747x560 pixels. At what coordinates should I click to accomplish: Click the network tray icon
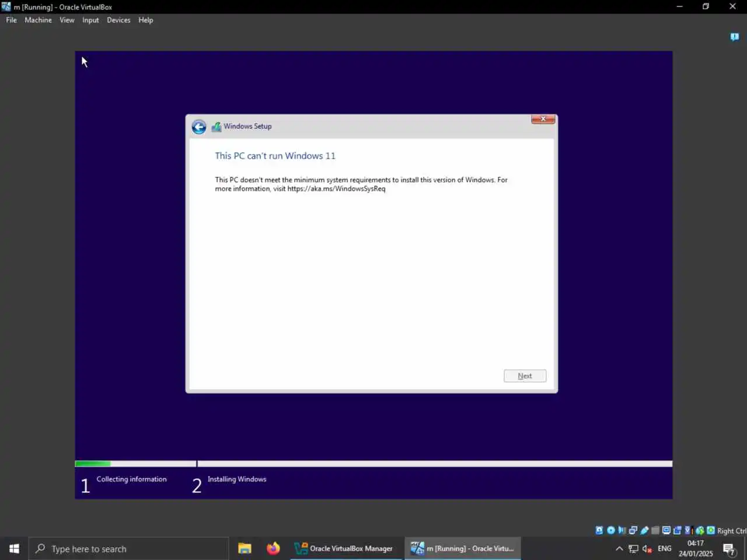coord(633,548)
